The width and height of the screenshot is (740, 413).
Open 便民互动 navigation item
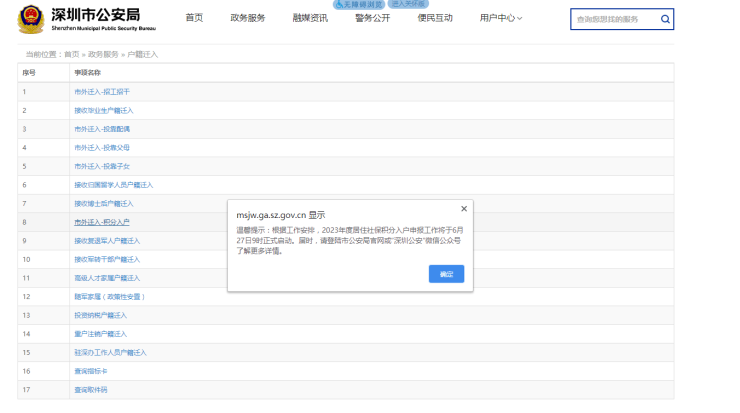[435, 19]
